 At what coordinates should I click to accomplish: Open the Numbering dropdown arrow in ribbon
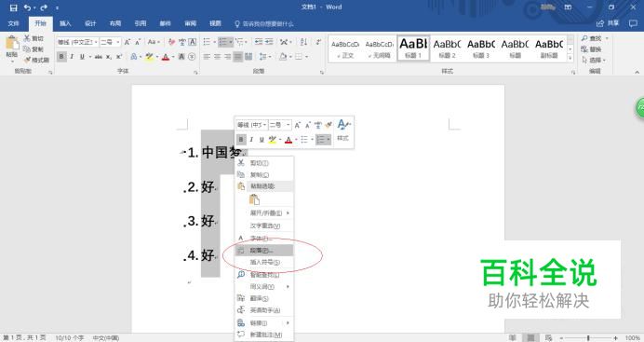pyautogui.click(x=231, y=42)
